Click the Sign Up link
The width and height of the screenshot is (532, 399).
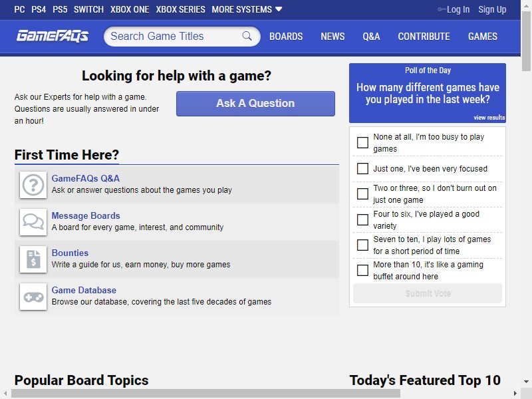click(492, 9)
